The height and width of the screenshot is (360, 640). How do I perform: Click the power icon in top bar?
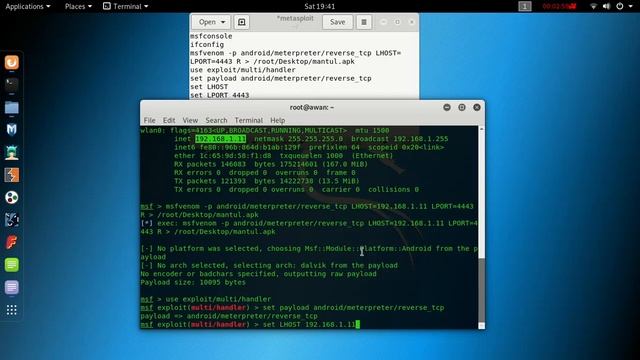pos(620,6)
